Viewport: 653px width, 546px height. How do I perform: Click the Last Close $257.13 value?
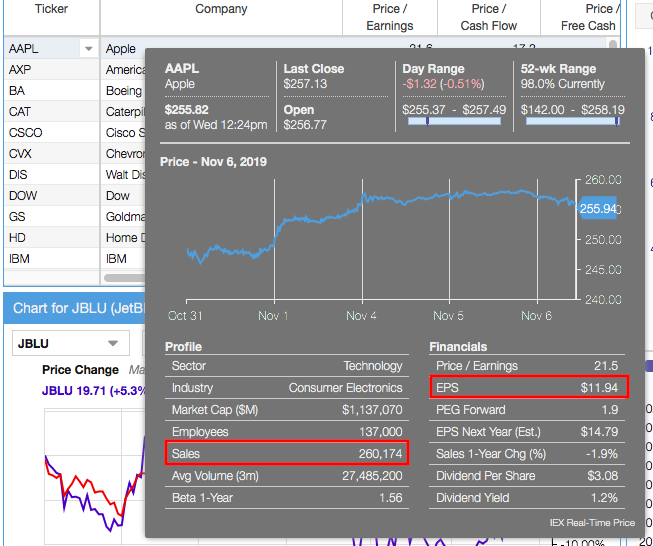(305, 84)
